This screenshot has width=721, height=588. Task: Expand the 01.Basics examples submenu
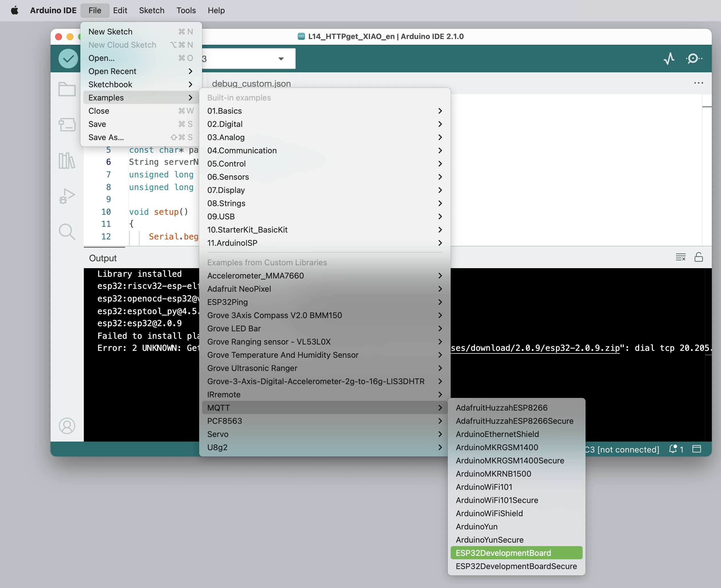tap(325, 111)
